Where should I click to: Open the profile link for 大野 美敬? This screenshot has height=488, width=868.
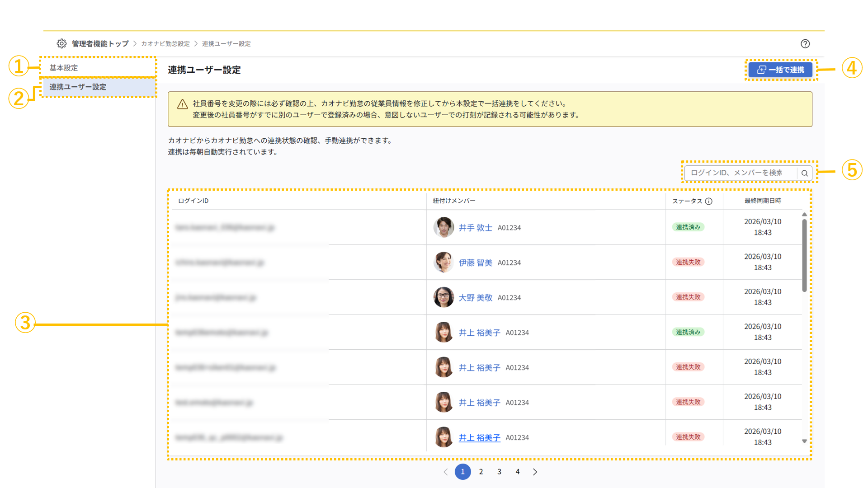click(x=476, y=297)
